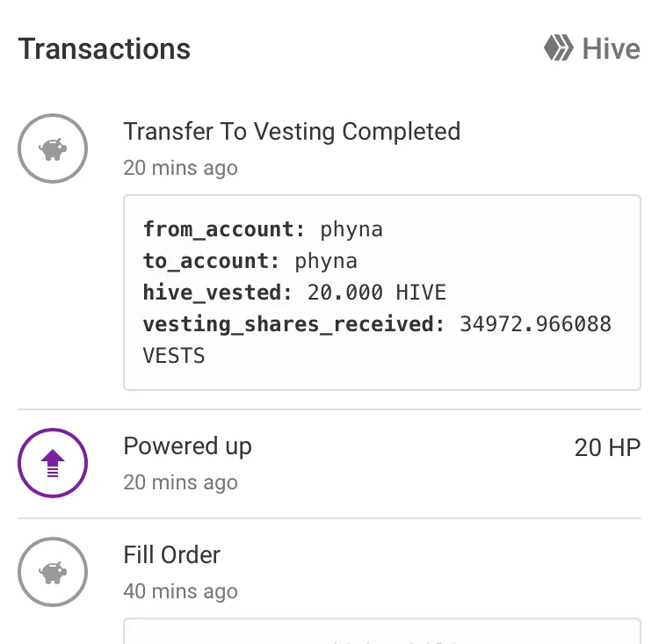Click the Fill Order piggy bank icon
659x644 pixels.
click(53, 572)
